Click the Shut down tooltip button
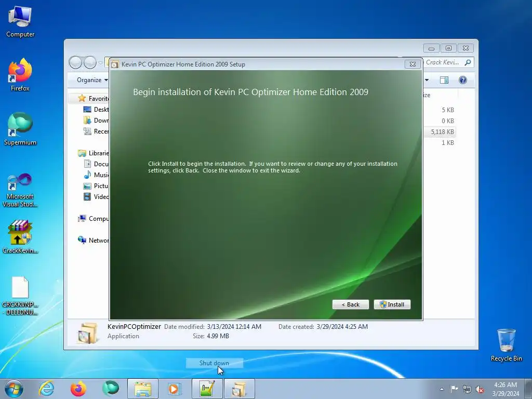Viewport: 532px width, 399px height. pos(214,363)
